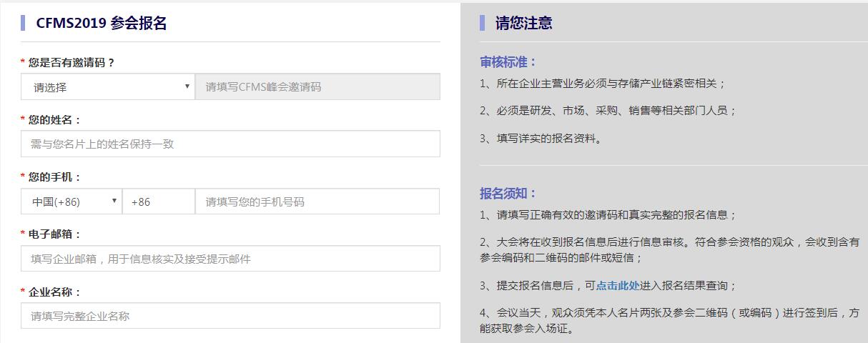The image size is (868, 343).
Task: Open the invitation code 请选择 dropdown
Action: click(x=108, y=87)
